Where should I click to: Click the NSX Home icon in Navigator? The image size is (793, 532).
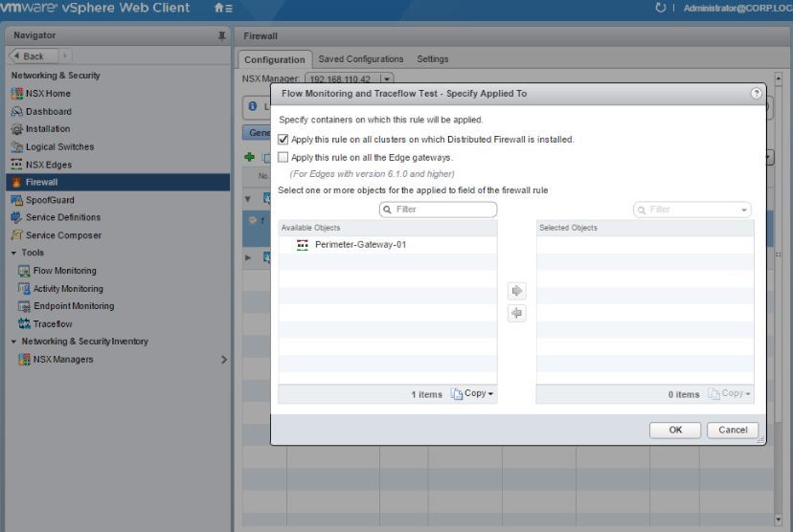pyautogui.click(x=17, y=94)
